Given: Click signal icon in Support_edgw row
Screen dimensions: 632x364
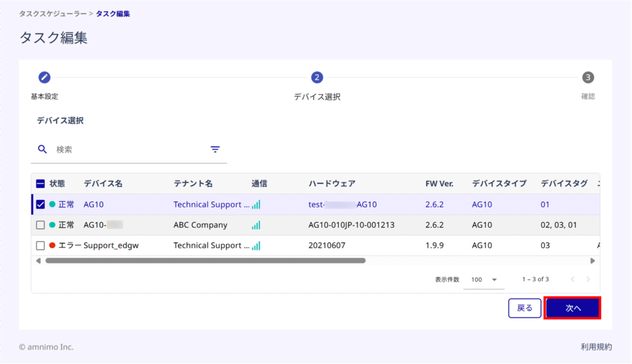Looking at the screenshot, I should point(256,246).
